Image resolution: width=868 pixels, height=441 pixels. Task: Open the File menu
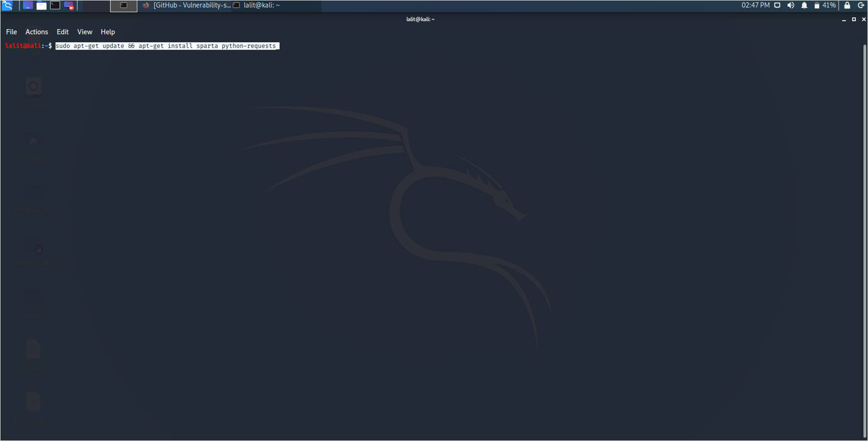11,32
